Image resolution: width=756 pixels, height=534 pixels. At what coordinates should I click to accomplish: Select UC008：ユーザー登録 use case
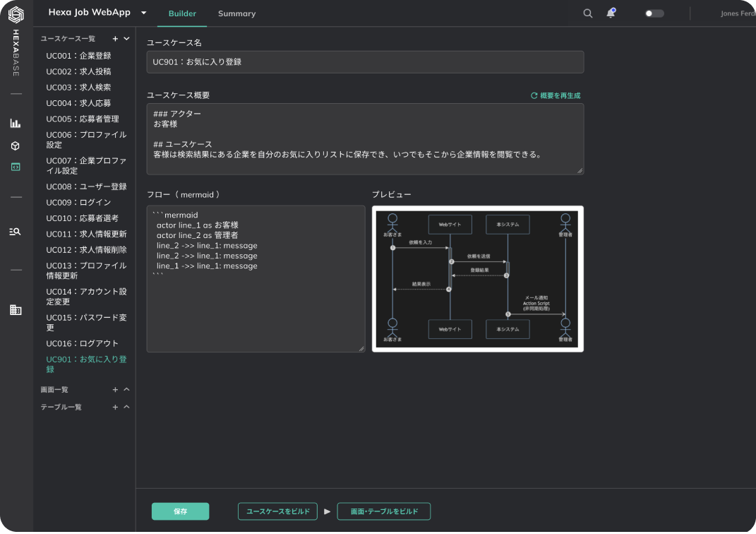86,186
